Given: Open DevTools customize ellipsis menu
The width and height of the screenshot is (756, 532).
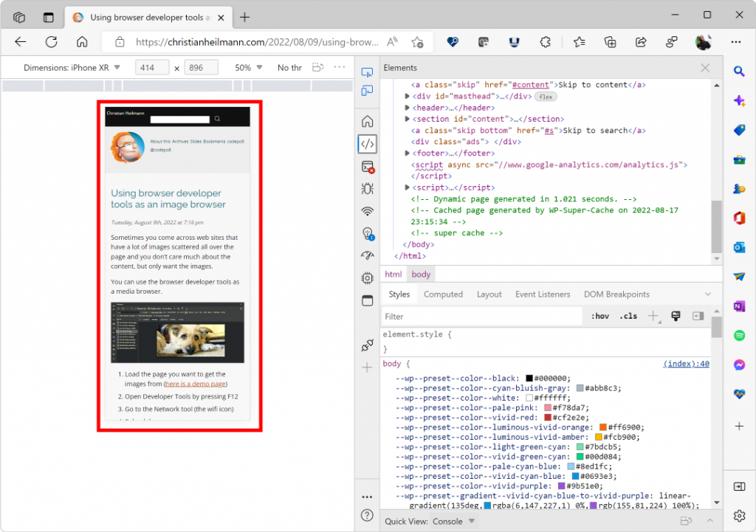Looking at the screenshot, I should pos(367,497).
